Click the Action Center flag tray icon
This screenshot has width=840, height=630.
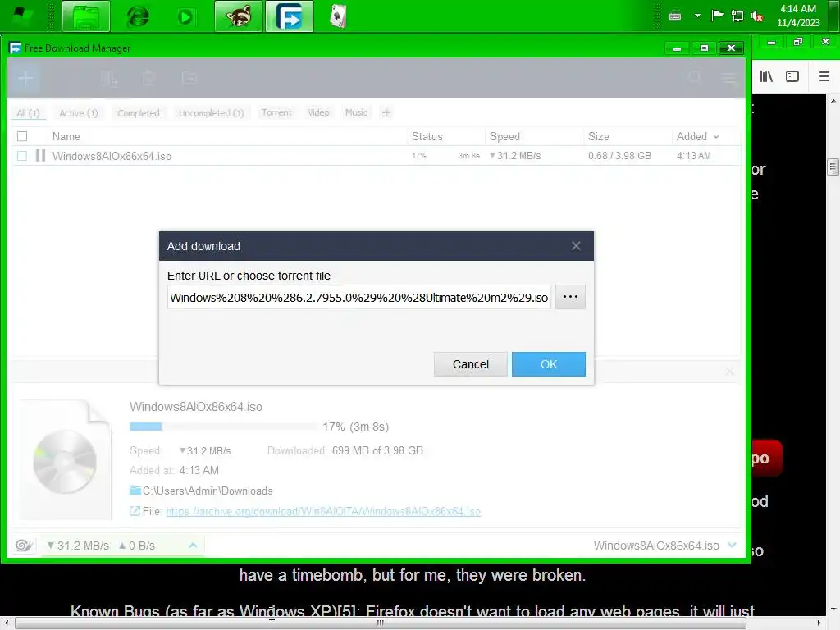click(717, 16)
